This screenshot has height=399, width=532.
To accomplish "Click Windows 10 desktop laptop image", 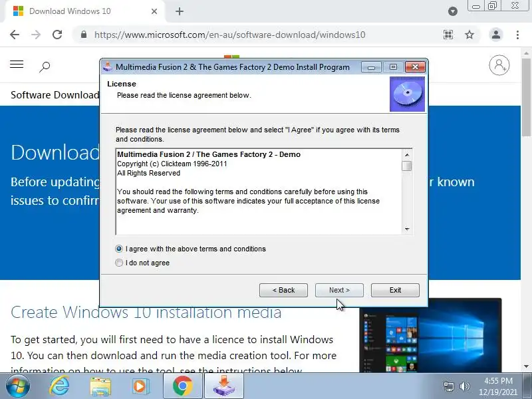I will point(430,335).
